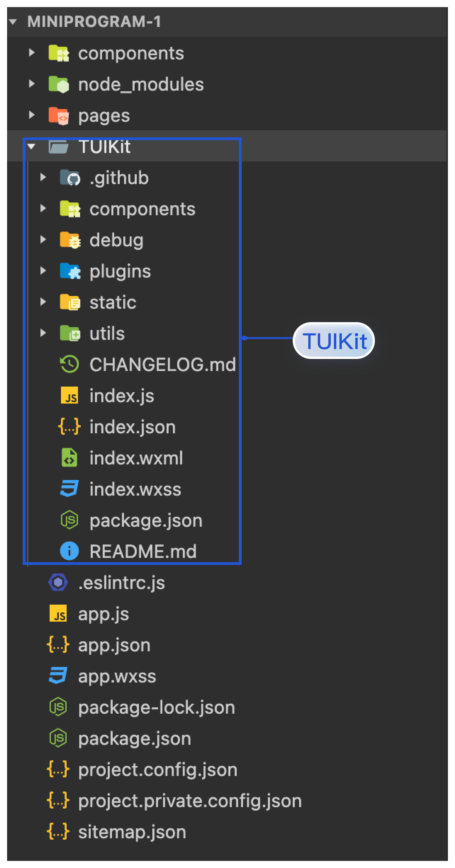Expand the plugins folder arrow

43,271
